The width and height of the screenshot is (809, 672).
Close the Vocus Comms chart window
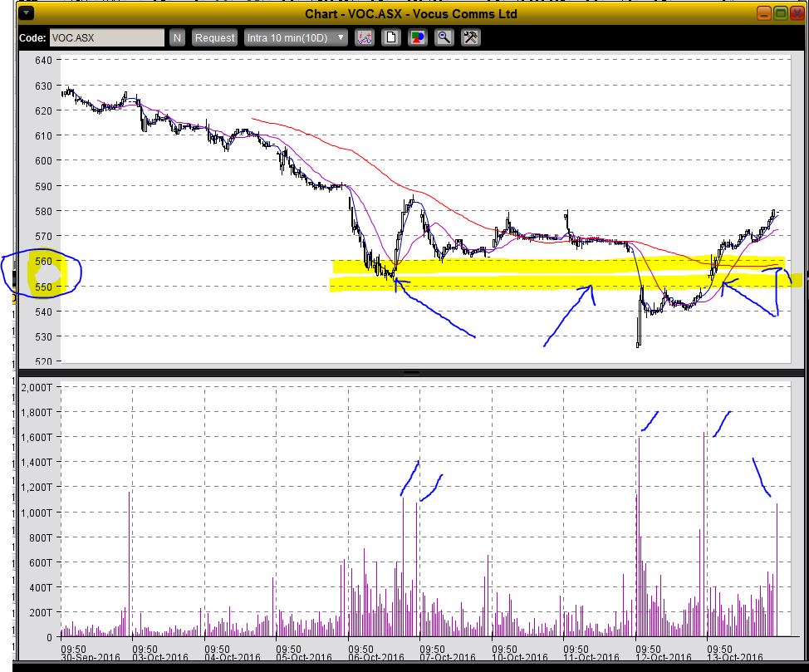[x=797, y=13]
